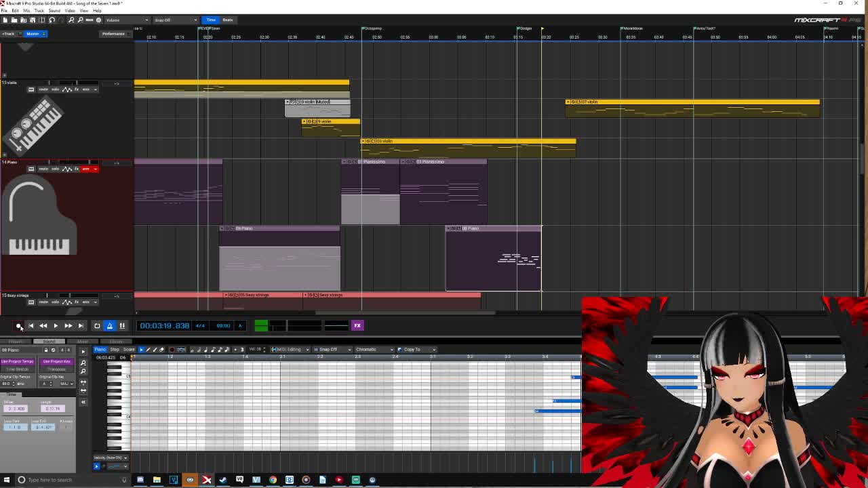Click the fast forward transport button
The image size is (868, 488).
click(68, 326)
